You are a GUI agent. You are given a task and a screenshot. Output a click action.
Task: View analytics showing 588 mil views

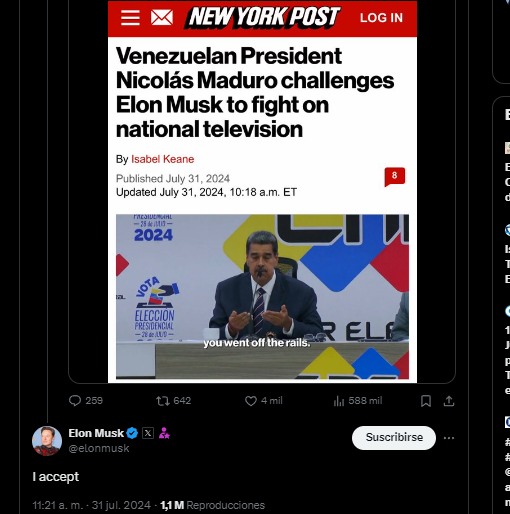(358, 400)
